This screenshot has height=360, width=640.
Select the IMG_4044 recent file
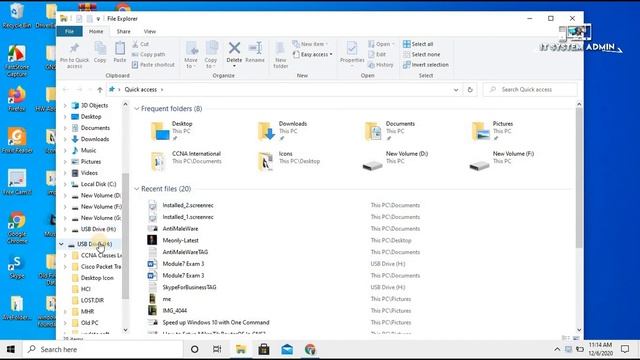(175, 311)
